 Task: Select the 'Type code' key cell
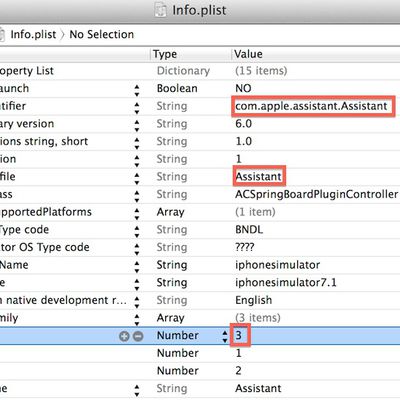(x=24, y=230)
